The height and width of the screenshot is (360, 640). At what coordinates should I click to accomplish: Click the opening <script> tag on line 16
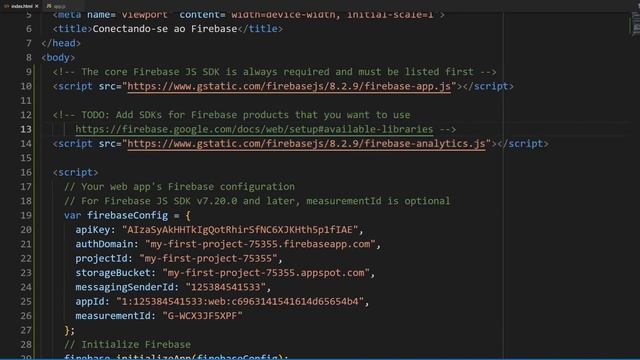click(x=75, y=172)
